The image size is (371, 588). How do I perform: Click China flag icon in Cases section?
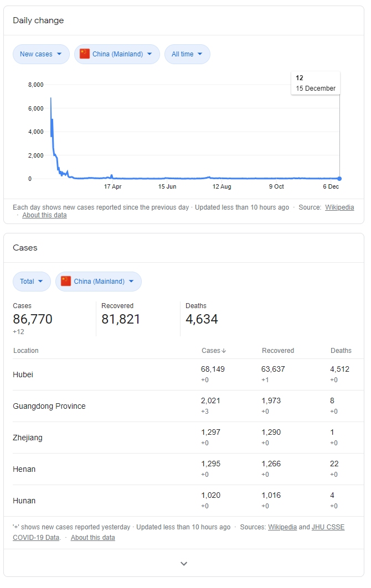(66, 282)
